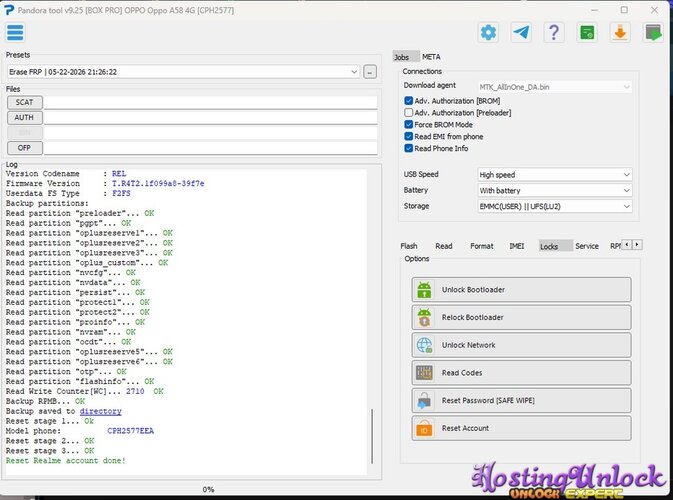This screenshot has height=500, width=673.
Task: Click the SCAT file button
Action: pos(24,102)
